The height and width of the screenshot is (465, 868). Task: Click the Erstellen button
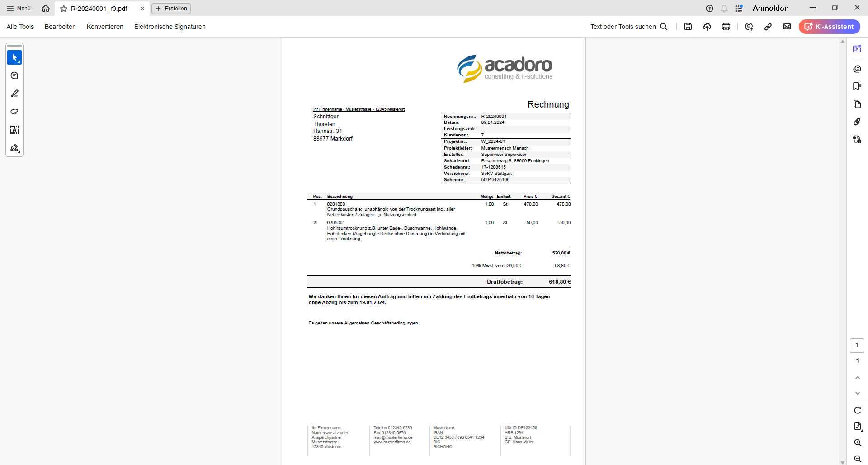[x=171, y=9]
